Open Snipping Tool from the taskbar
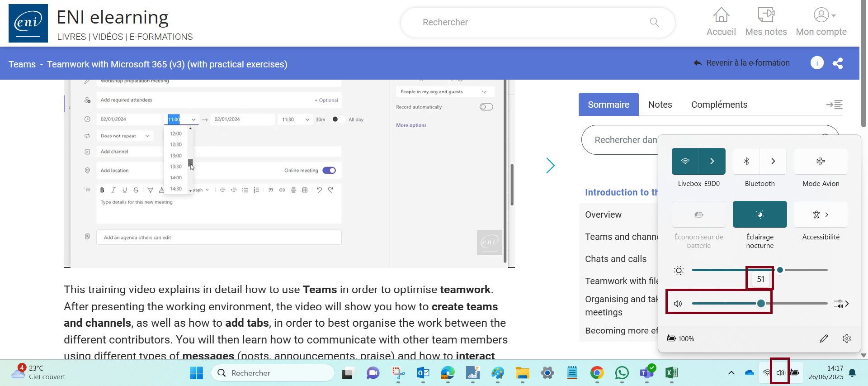The height and width of the screenshot is (386, 868). pyautogui.click(x=398, y=373)
